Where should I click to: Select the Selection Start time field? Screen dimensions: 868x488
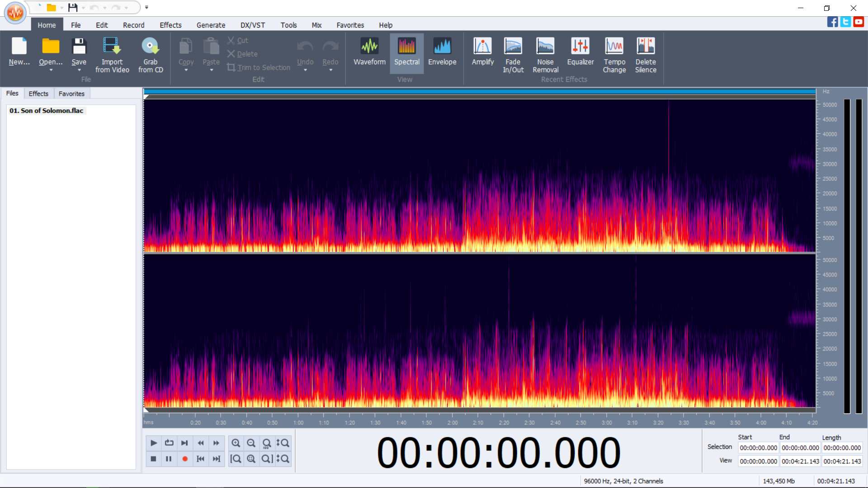click(758, 448)
